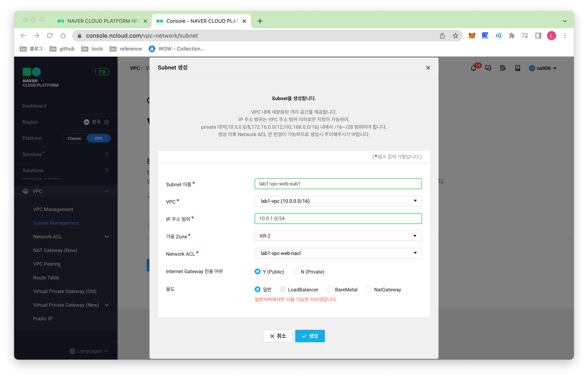Select the N (Private) radio button
Viewport: 588px width, 377px height.
click(295, 272)
